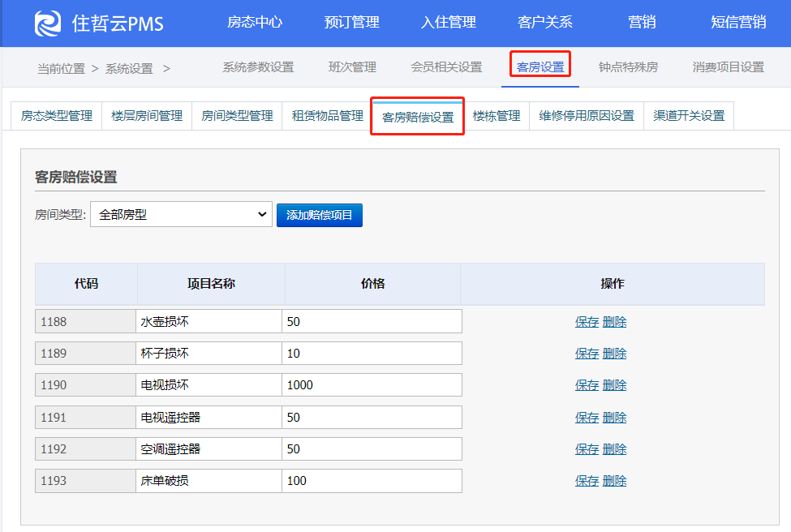Screen dimensions: 791x532
Task: Click the 操作 column header
Action: [x=613, y=284]
